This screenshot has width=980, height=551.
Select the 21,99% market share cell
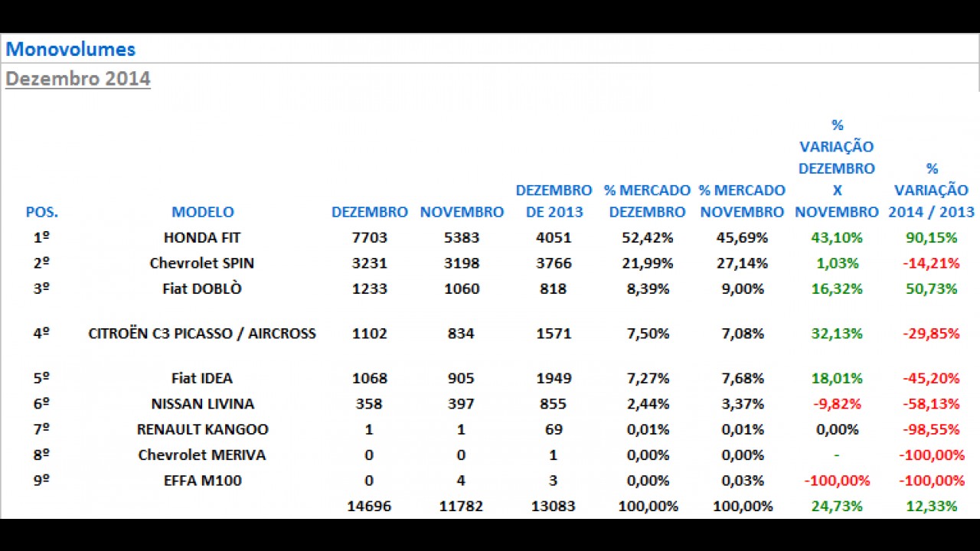click(x=648, y=263)
